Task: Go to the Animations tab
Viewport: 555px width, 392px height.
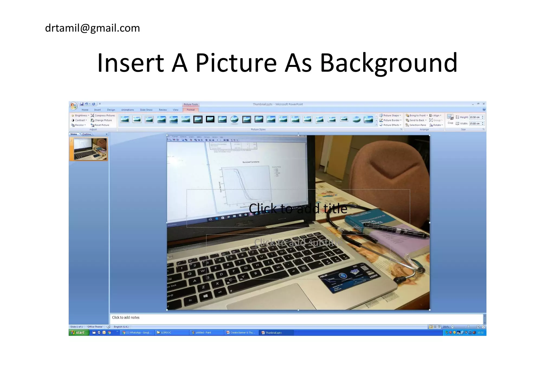Action: (127, 110)
